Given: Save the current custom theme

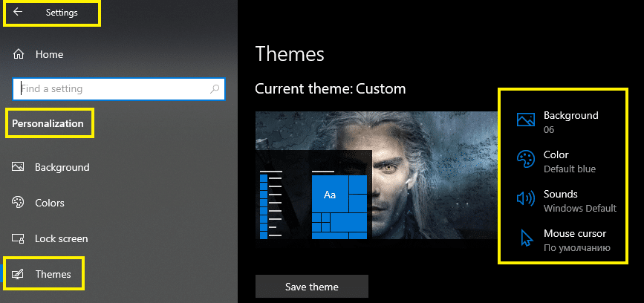Looking at the screenshot, I should (312, 287).
